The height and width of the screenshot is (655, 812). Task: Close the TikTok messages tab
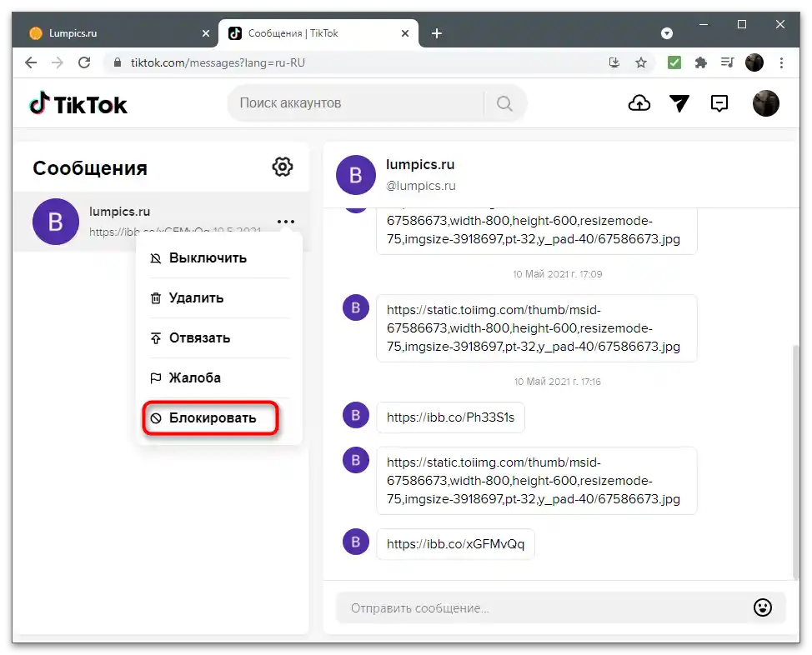click(x=405, y=33)
